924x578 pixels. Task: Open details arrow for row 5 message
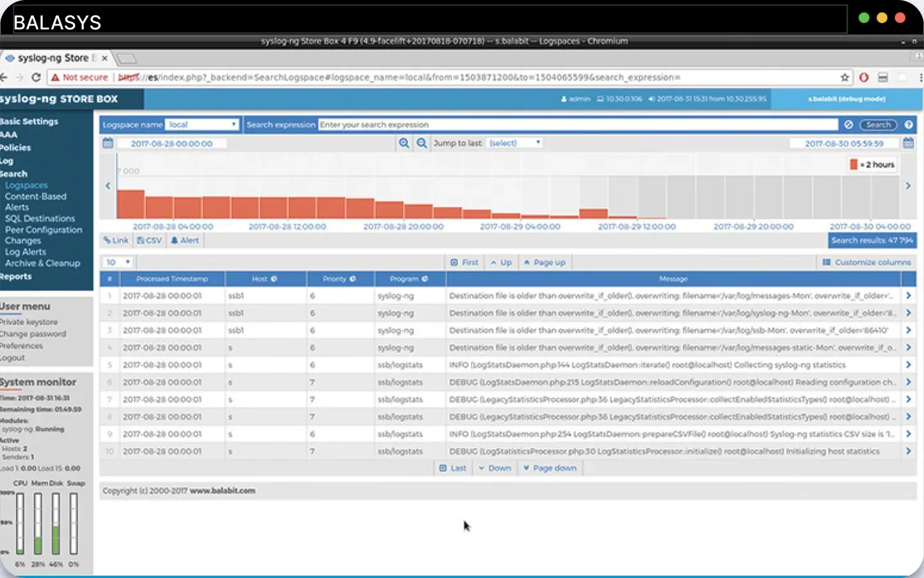(x=909, y=365)
